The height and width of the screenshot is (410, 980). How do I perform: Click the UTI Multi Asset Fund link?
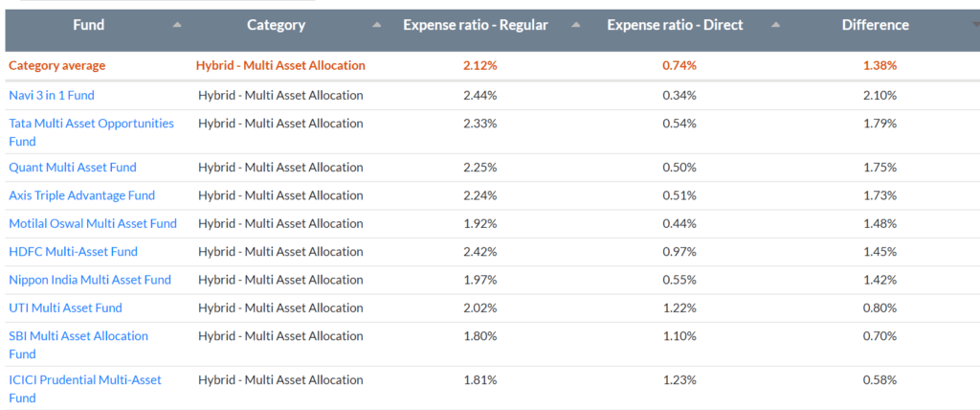(x=65, y=307)
